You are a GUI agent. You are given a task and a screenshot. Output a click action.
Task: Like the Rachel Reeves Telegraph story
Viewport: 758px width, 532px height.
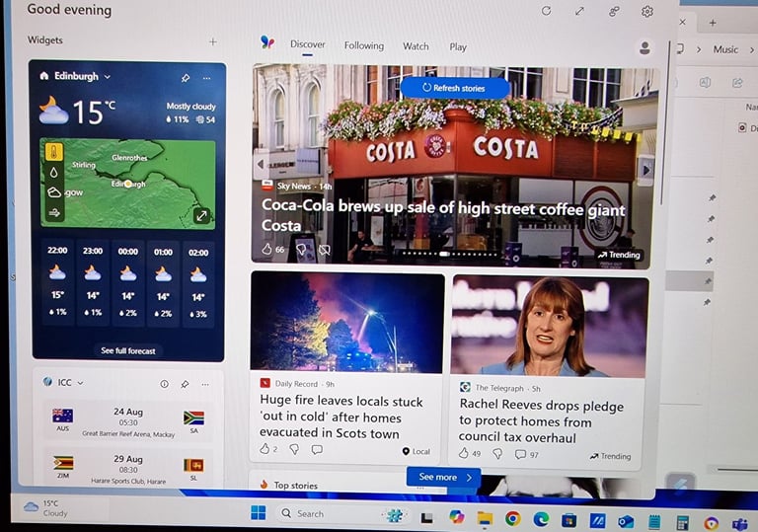[463, 453]
